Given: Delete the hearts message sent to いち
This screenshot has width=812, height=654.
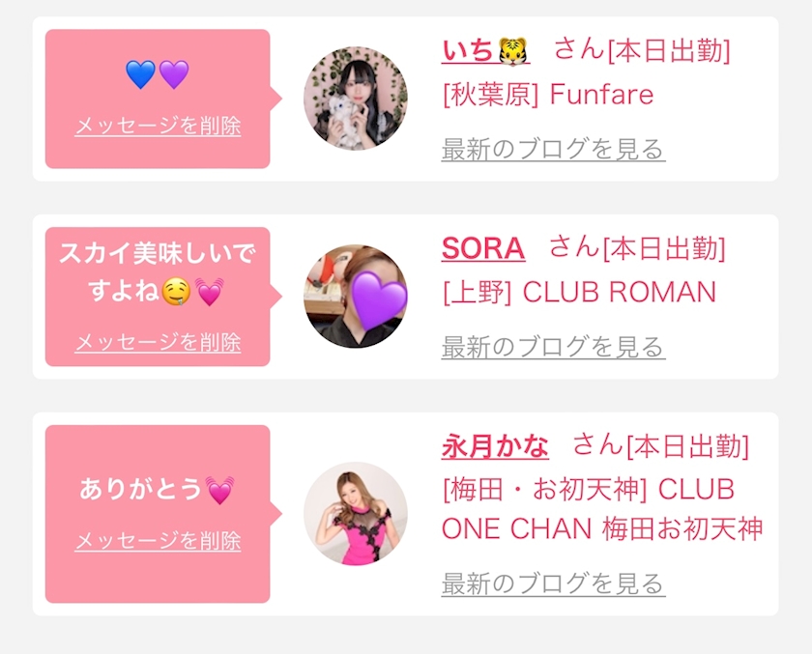Looking at the screenshot, I should pyautogui.click(x=158, y=126).
